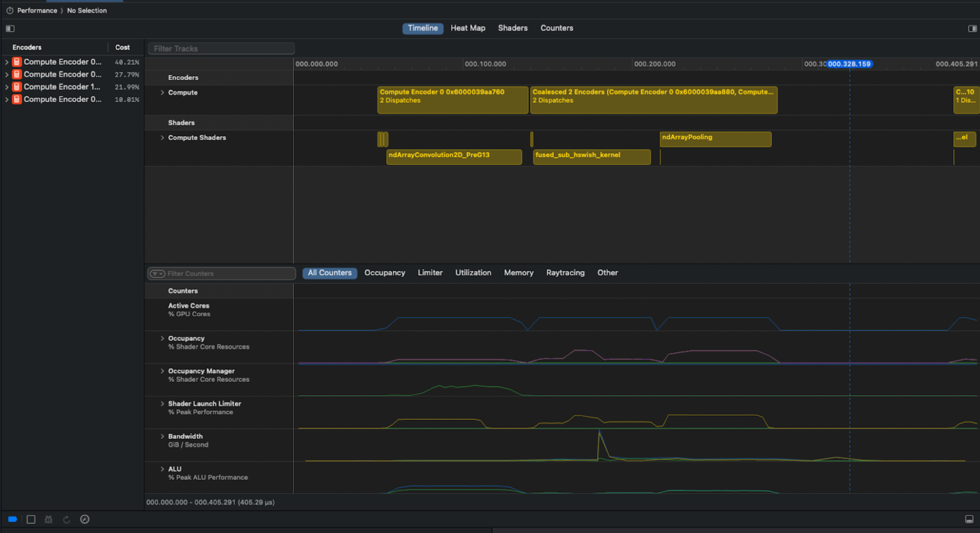Viewport: 980px width, 533px height.
Task: Expand the Compute Shaders track
Action: (162, 138)
